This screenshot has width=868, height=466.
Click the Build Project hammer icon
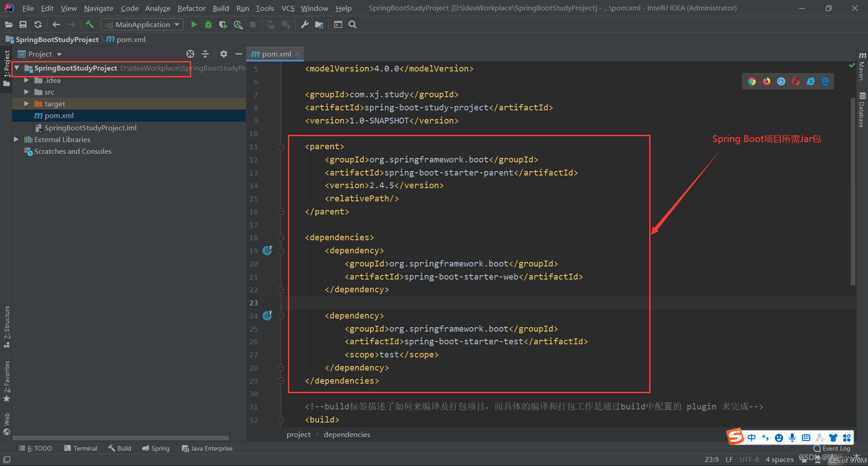pos(90,24)
